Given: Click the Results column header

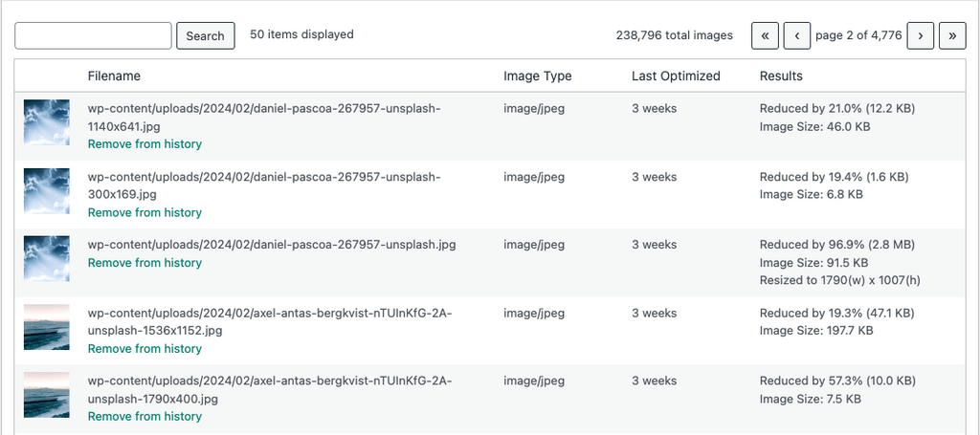Looking at the screenshot, I should [781, 76].
